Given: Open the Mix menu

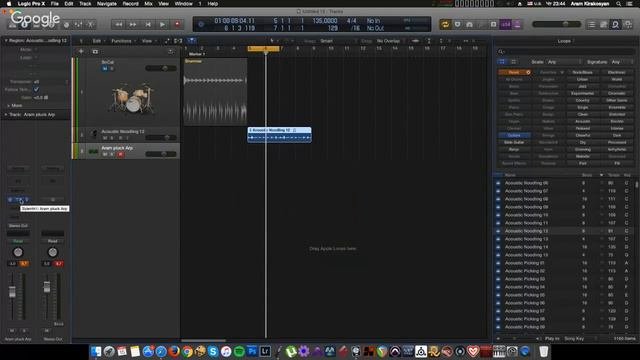Looking at the screenshot, I should point(148,4).
